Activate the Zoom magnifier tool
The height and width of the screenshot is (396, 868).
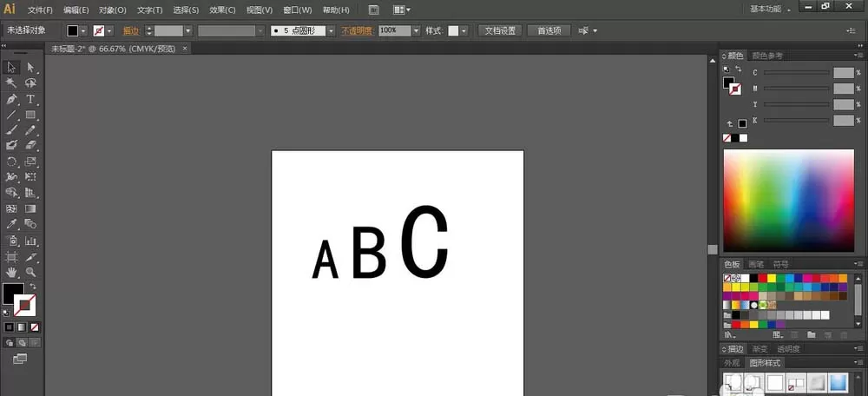click(30, 272)
